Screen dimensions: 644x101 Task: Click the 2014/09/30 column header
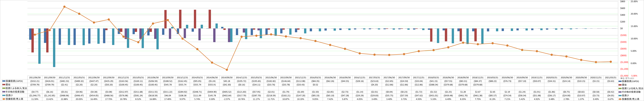coord(227,78)
